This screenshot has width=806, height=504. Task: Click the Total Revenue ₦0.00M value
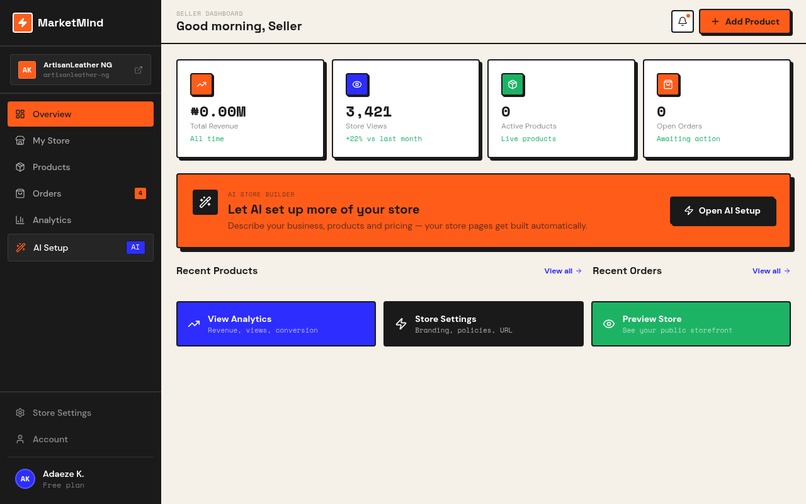(218, 112)
